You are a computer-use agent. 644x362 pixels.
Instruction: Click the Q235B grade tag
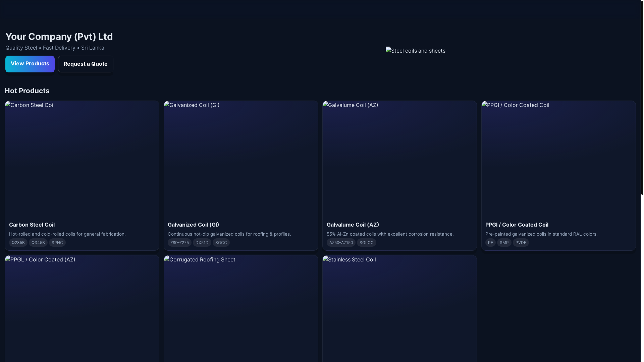pos(18,243)
